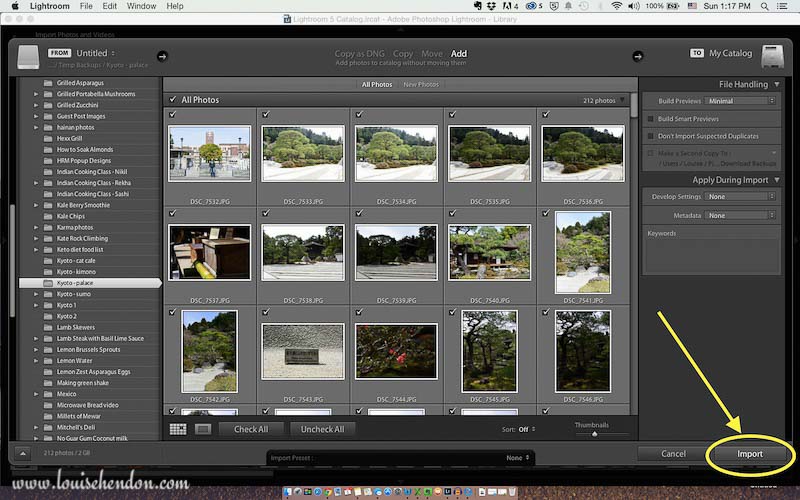This screenshot has height=500, width=800.
Task: Click folder icon of Grilled Asparagus
Action: coord(48,83)
